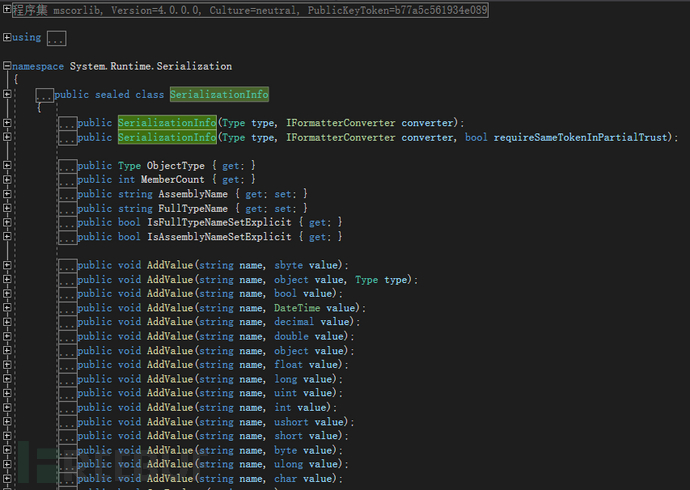Click ellipsis box on AddValue object value, Type type line
Image resolution: width=690 pixels, height=490 pixels.
[68, 280]
